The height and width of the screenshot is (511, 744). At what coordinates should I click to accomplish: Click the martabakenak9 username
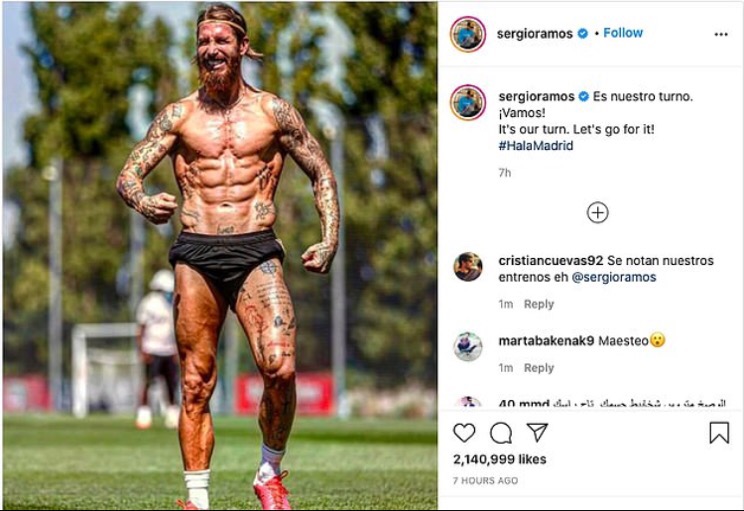[546, 341]
